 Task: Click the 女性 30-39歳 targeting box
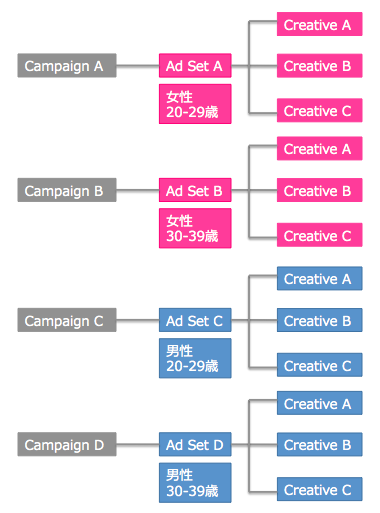[x=195, y=228]
